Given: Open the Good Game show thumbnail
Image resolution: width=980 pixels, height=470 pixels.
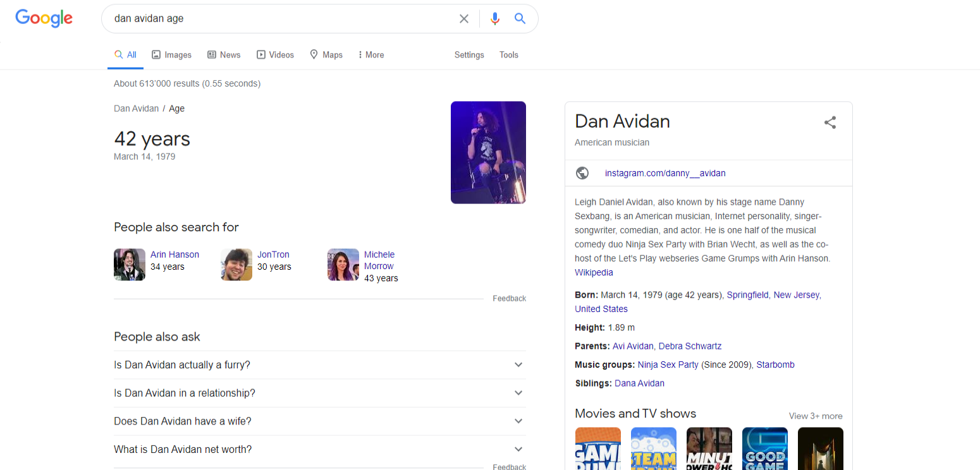Looking at the screenshot, I should click(x=765, y=449).
